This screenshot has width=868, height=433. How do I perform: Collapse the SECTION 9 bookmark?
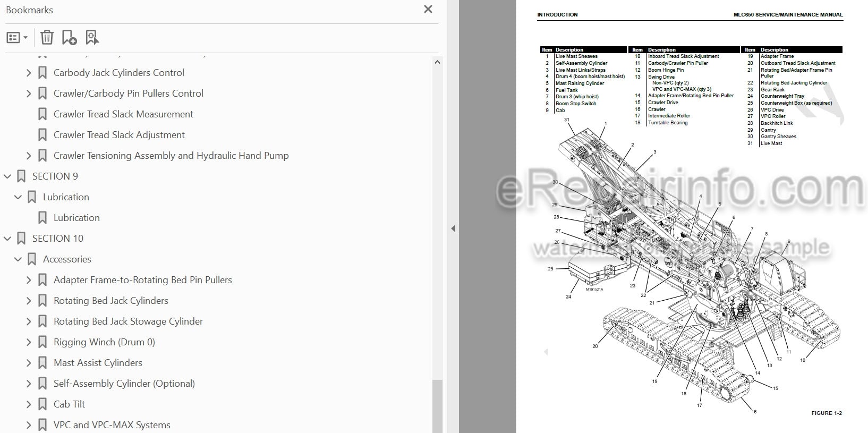coord(7,176)
